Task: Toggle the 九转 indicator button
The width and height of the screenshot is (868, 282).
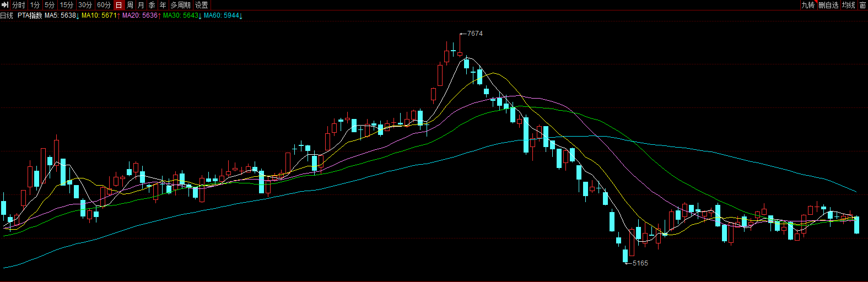Action: [808, 5]
